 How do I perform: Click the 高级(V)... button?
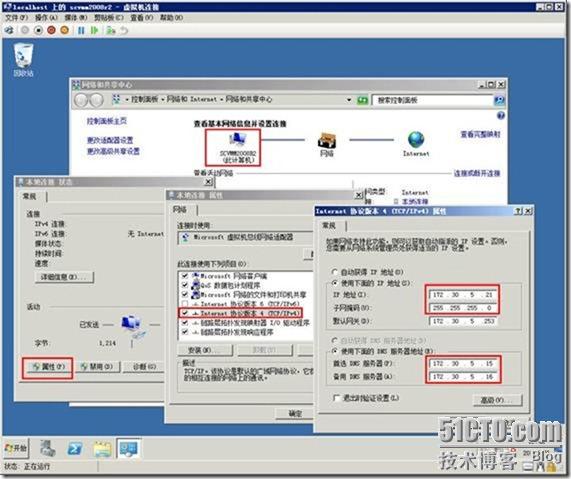tap(497, 400)
